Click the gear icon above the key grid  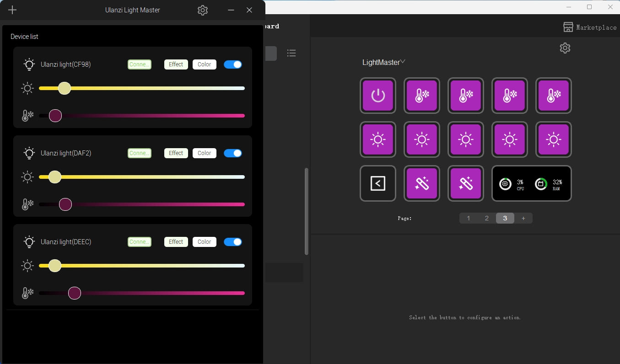(x=565, y=48)
